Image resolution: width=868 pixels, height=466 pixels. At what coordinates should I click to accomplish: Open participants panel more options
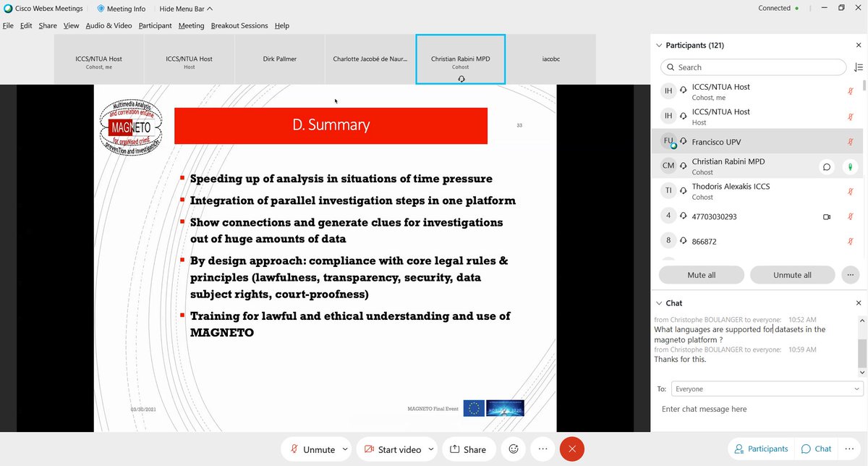point(850,275)
